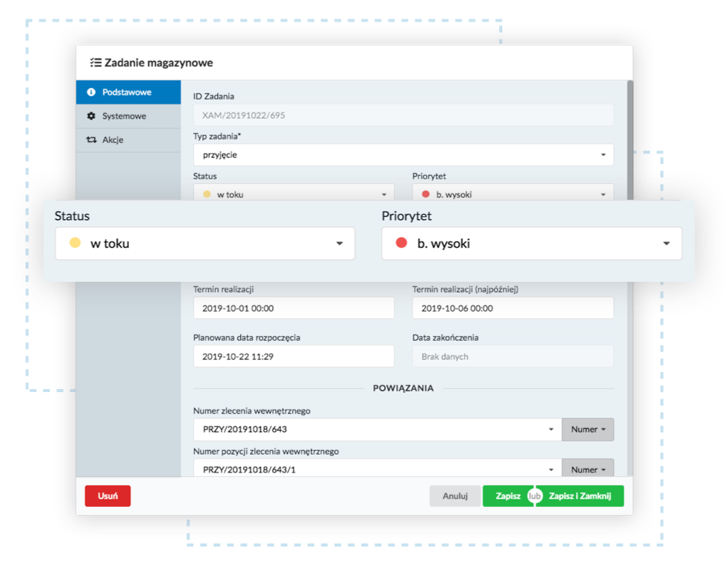The height and width of the screenshot is (568, 728).
Task: Click the task list icon beside Zadanie magazynowe
Action: (x=95, y=63)
